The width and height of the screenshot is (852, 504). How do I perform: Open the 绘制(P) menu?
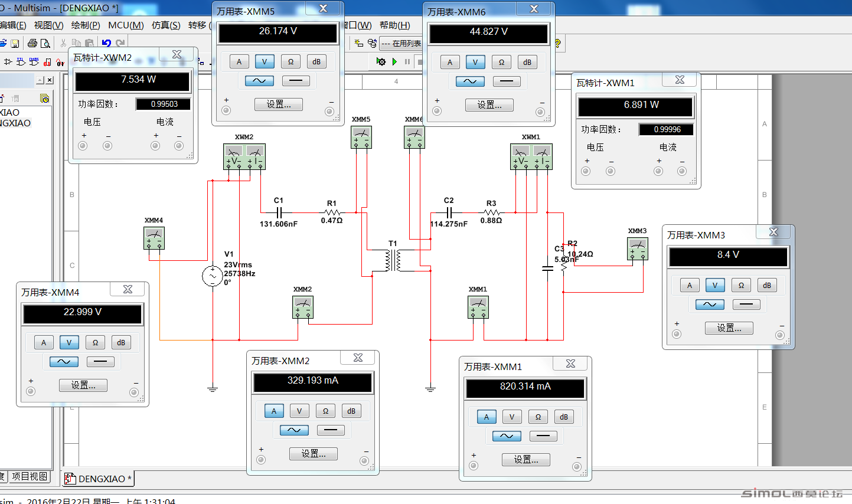[86, 25]
